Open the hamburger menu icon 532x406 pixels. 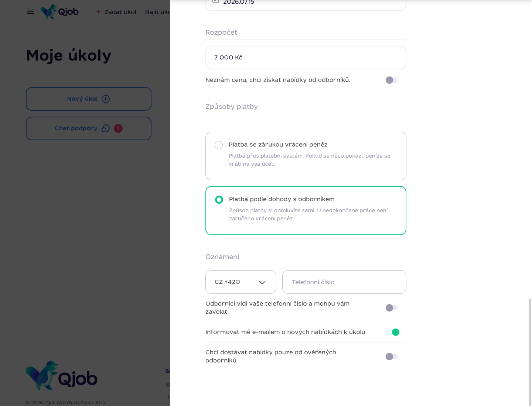pyautogui.click(x=30, y=12)
